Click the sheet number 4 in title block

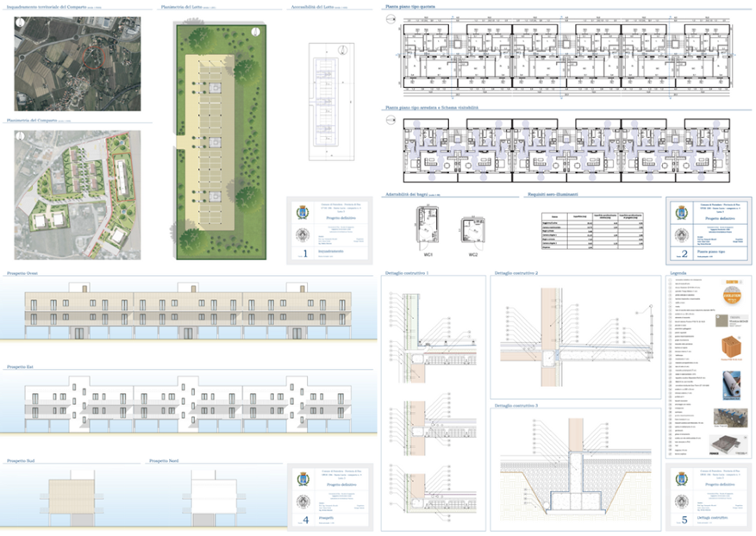306,520
